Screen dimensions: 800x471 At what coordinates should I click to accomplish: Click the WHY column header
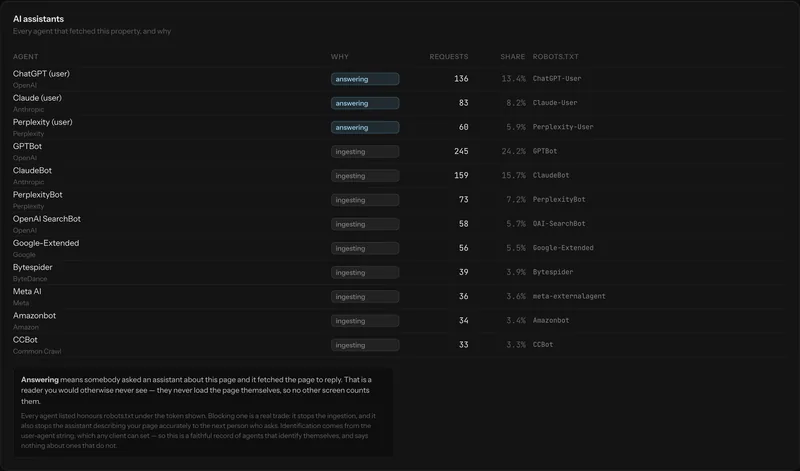click(340, 57)
